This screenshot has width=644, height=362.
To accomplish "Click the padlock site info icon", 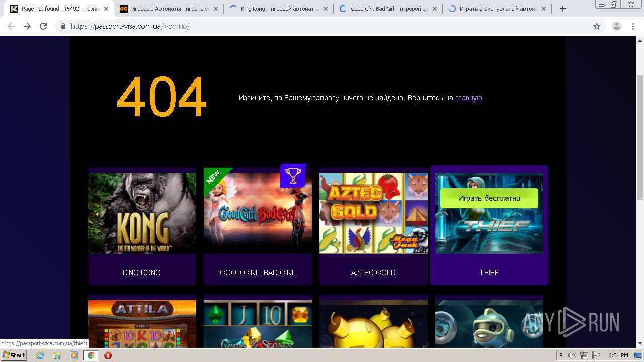I will coord(63,26).
